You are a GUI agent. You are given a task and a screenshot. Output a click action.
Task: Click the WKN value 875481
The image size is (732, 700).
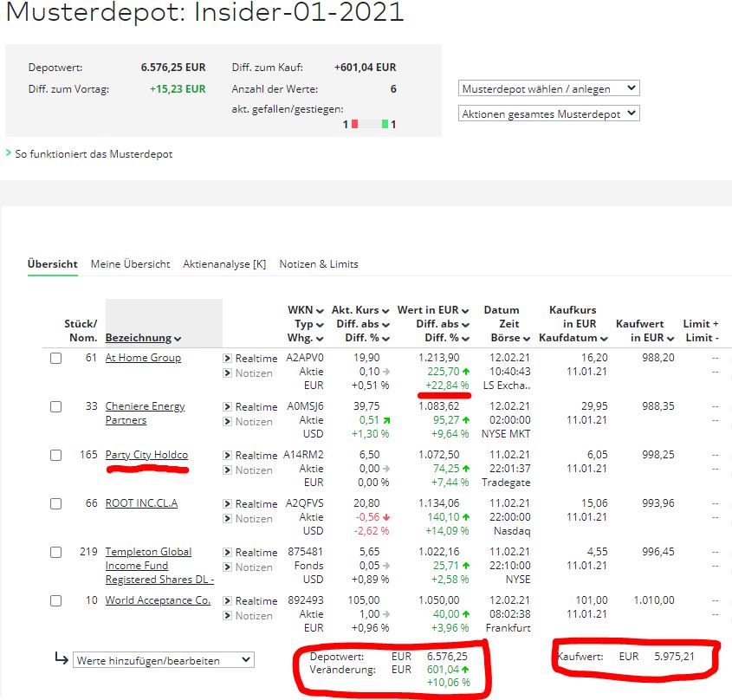(x=306, y=552)
